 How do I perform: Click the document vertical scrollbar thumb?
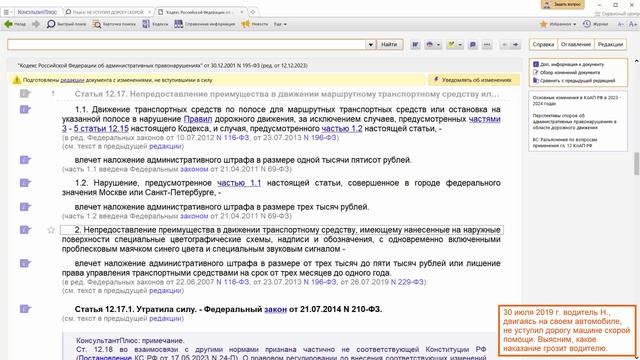[637, 164]
